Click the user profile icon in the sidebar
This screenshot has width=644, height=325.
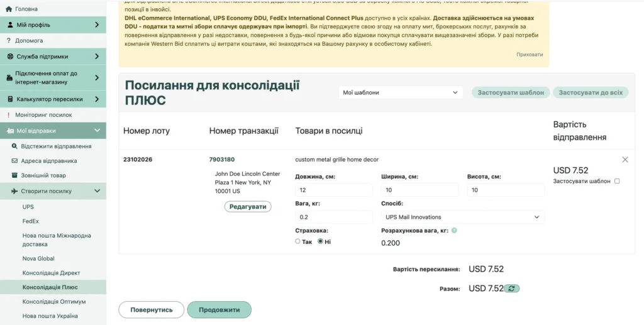coord(10,25)
